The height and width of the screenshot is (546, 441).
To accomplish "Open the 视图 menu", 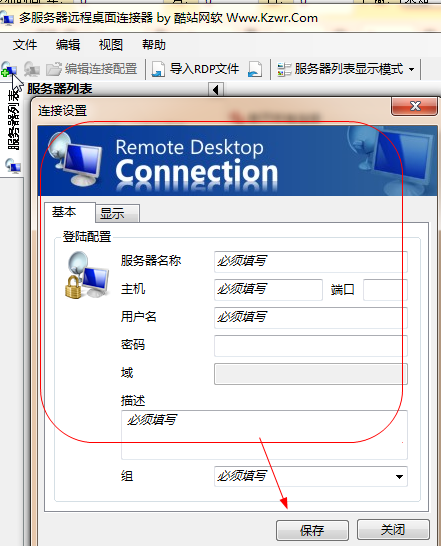I will [111, 45].
